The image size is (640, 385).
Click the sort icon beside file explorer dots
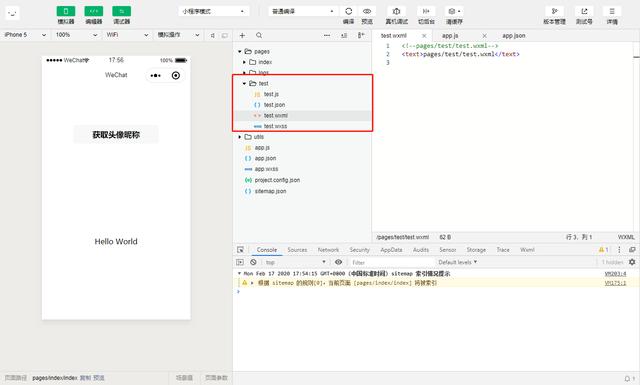click(344, 36)
